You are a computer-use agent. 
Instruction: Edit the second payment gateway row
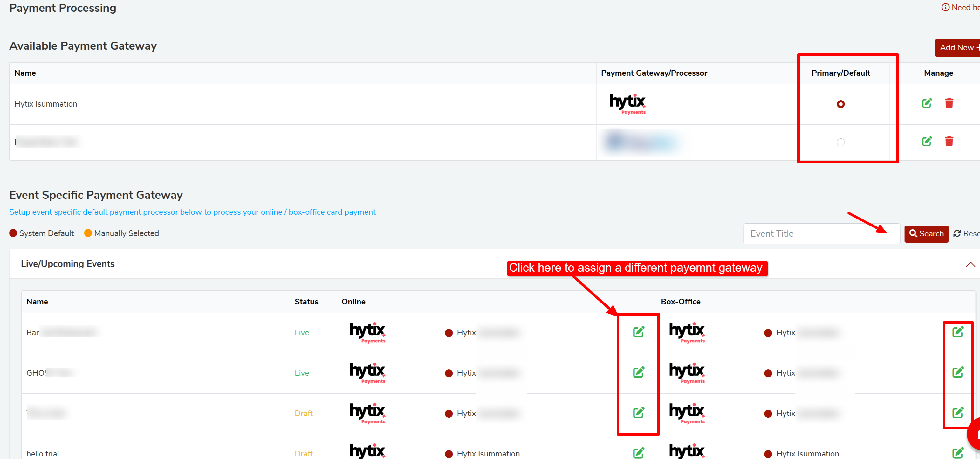(x=927, y=141)
